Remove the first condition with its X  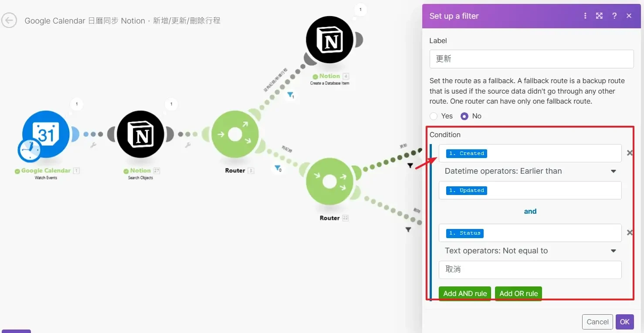(630, 153)
